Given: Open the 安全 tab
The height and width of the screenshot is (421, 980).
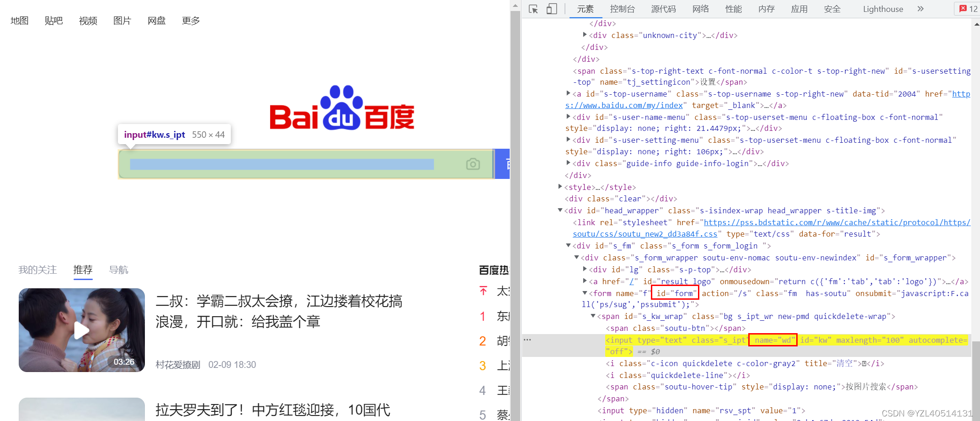Looking at the screenshot, I should 832,9.
